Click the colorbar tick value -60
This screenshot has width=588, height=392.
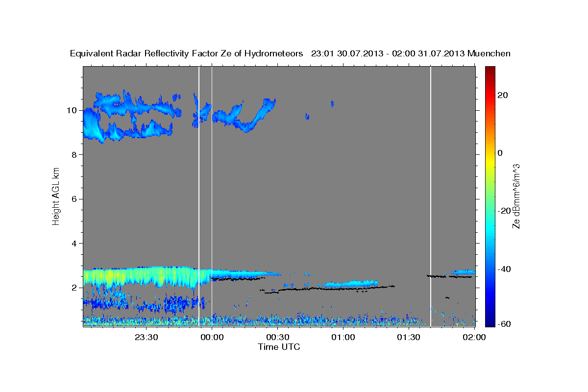pos(504,324)
